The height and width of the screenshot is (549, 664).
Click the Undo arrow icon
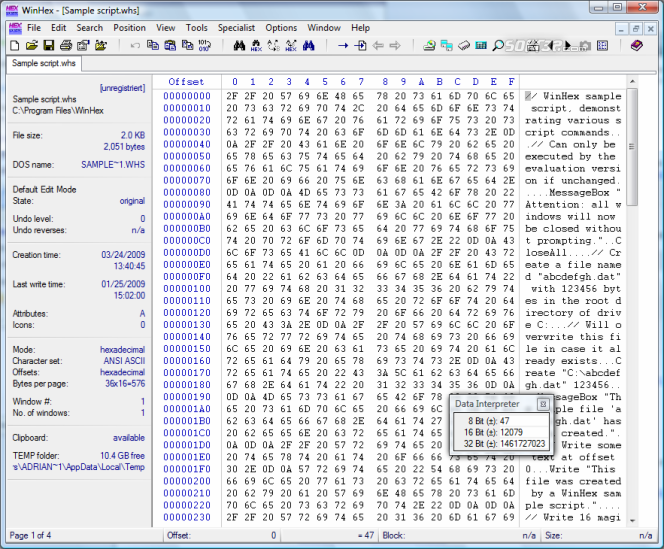click(135, 45)
